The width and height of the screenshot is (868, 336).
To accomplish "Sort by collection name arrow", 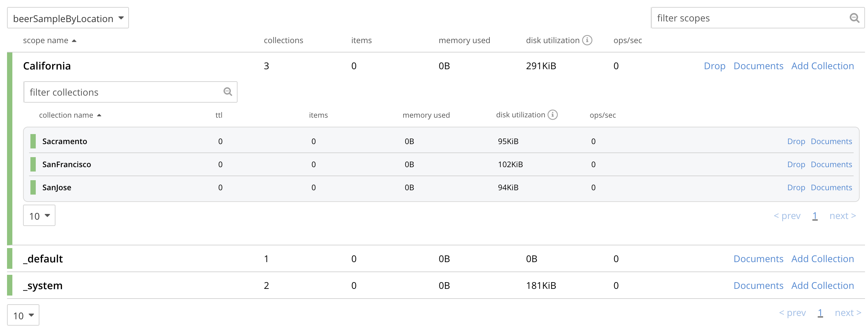I will coord(99,115).
